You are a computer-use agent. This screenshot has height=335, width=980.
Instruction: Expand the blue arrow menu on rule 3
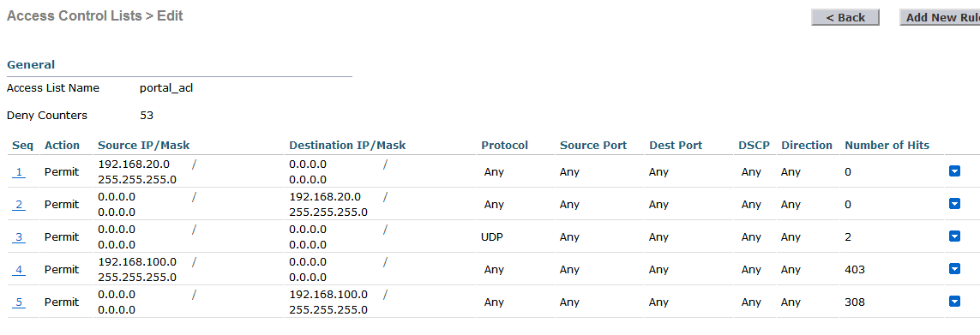pyautogui.click(x=954, y=236)
